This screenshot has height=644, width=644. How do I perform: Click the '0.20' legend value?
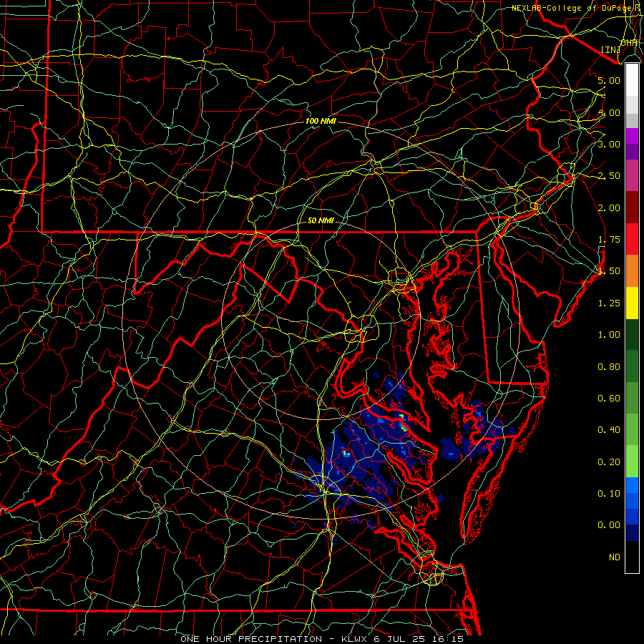(609, 462)
